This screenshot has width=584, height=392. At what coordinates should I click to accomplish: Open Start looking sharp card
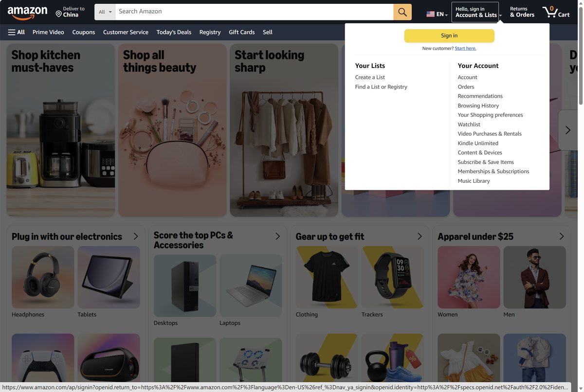point(284,130)
